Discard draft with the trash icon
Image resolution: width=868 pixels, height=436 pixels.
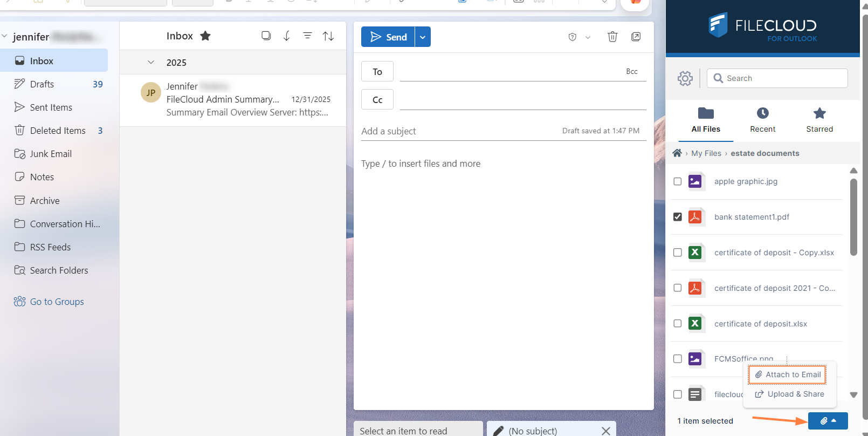click(x=612, y=37)
